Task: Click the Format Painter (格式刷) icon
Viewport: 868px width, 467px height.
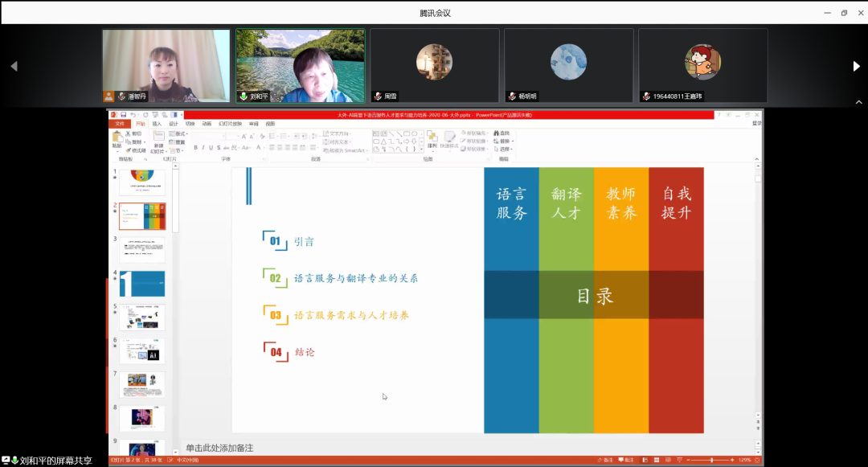Action: 129,150
